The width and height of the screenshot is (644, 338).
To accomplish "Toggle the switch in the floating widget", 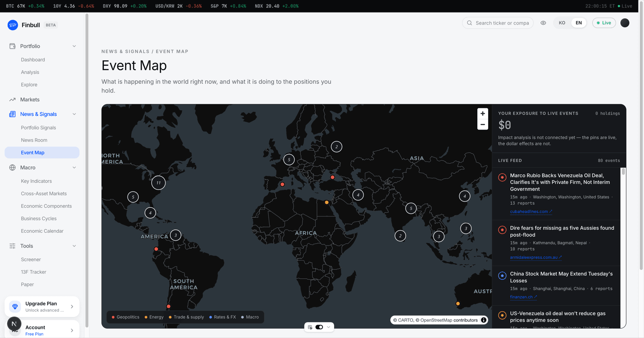I will (x=319, y=327).
